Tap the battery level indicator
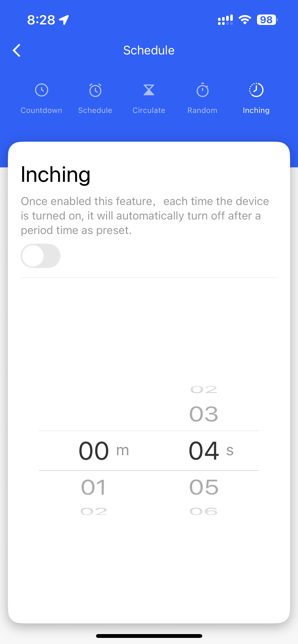The image size is (298, 644). pyautogui.click(x=267, y=20)
